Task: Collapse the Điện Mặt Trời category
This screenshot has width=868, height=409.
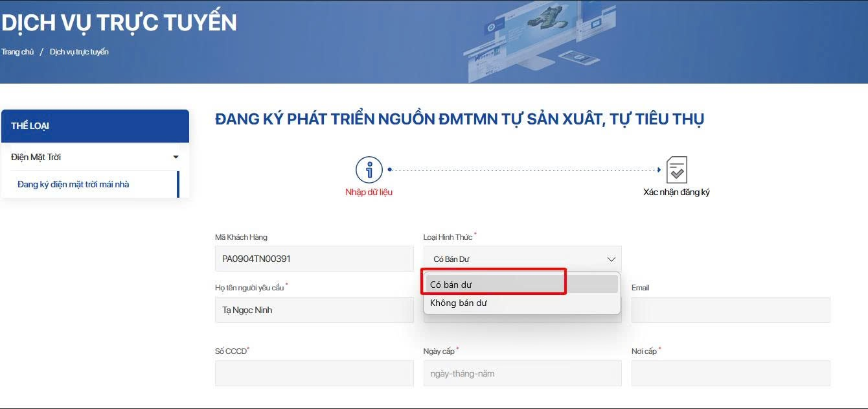Action: [175, 157]
